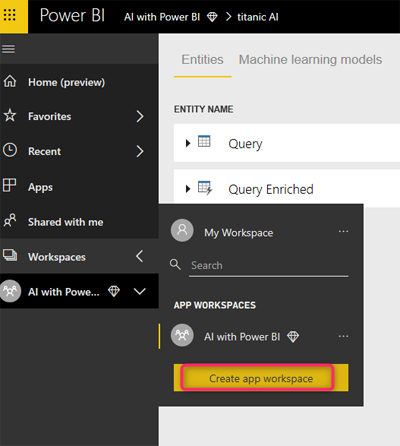Open the Apps grid icon
Image resolution: width=400 pixels, height=446 pixels.
(9, 185)
